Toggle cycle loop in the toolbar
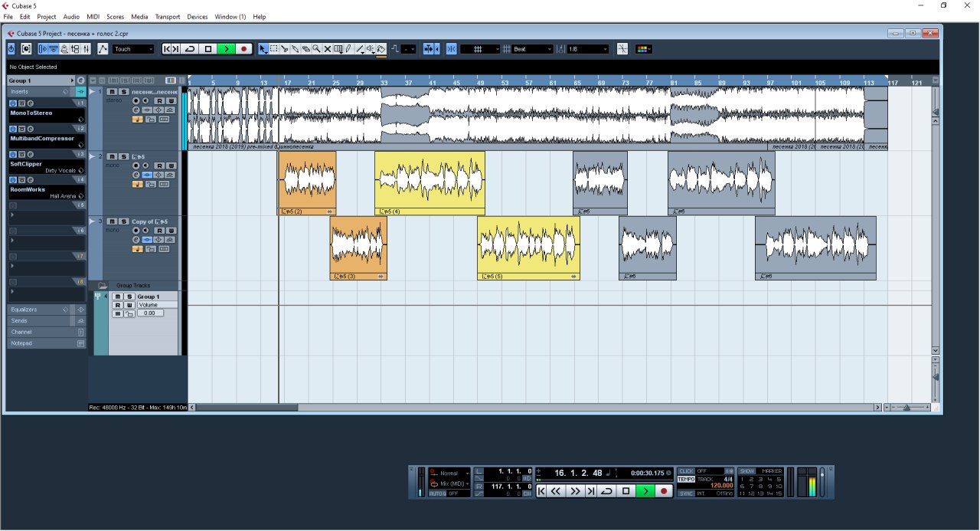Image resolution: width=980 pixels, height=531 pixels. point(190,49)
